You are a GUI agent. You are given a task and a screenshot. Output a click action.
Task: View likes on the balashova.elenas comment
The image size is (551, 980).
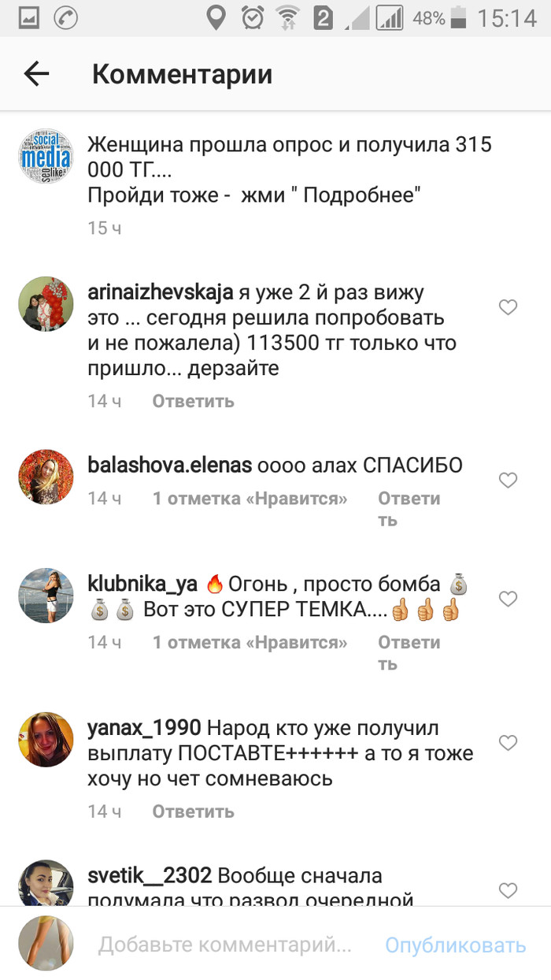click(250, 499)
